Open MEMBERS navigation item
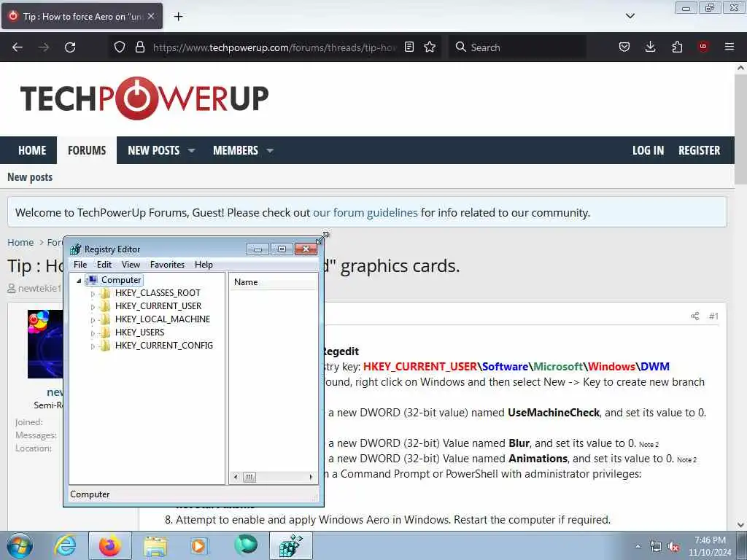 point(236,150)
